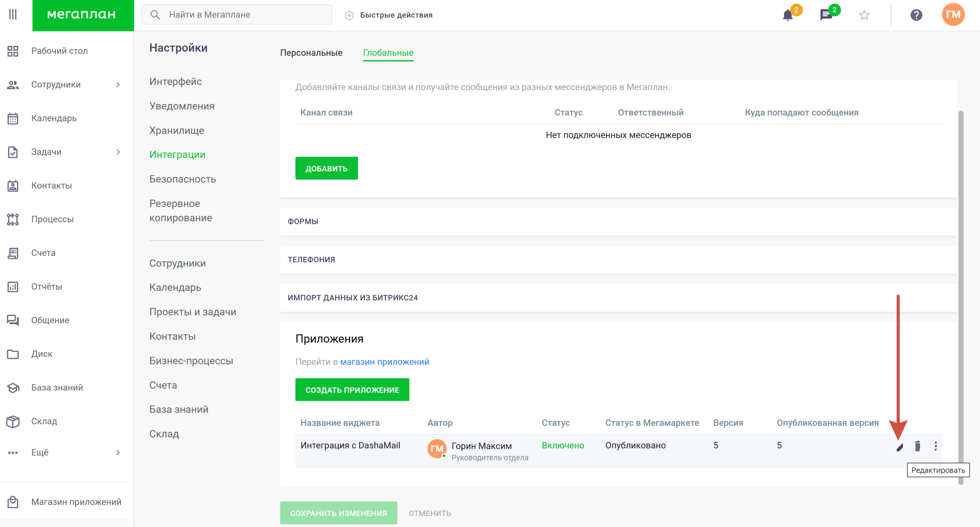
Task: Open the ГМ user profile avatar
Action: click(953, 15)
